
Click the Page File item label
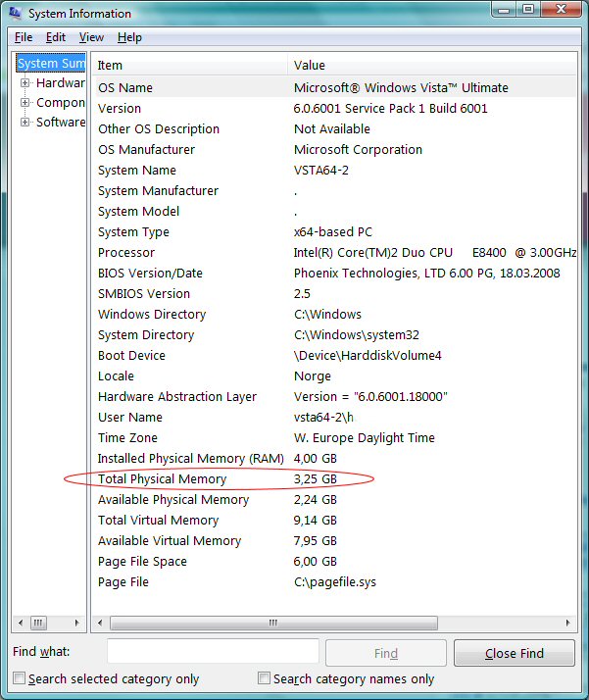coord(123,581)
